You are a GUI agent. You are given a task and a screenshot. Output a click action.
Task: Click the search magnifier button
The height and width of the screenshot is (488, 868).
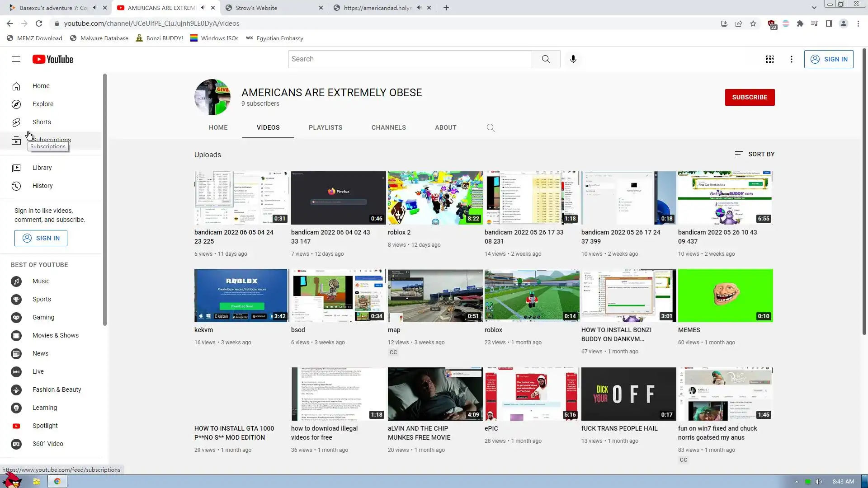[x=546, y=59]
